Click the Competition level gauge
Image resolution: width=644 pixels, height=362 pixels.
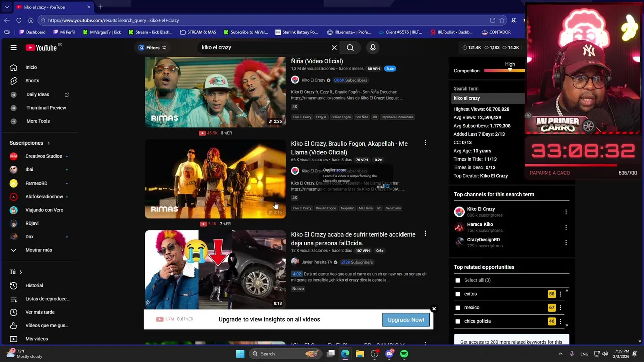504,71
